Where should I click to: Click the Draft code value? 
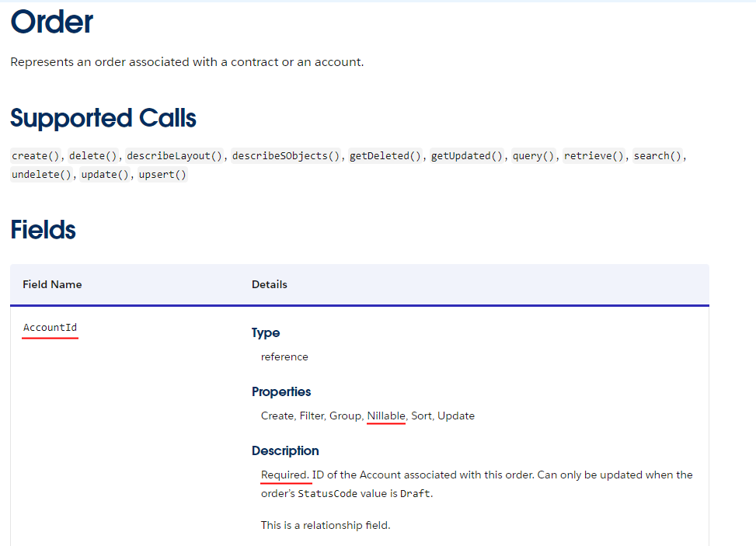[415, 493]
